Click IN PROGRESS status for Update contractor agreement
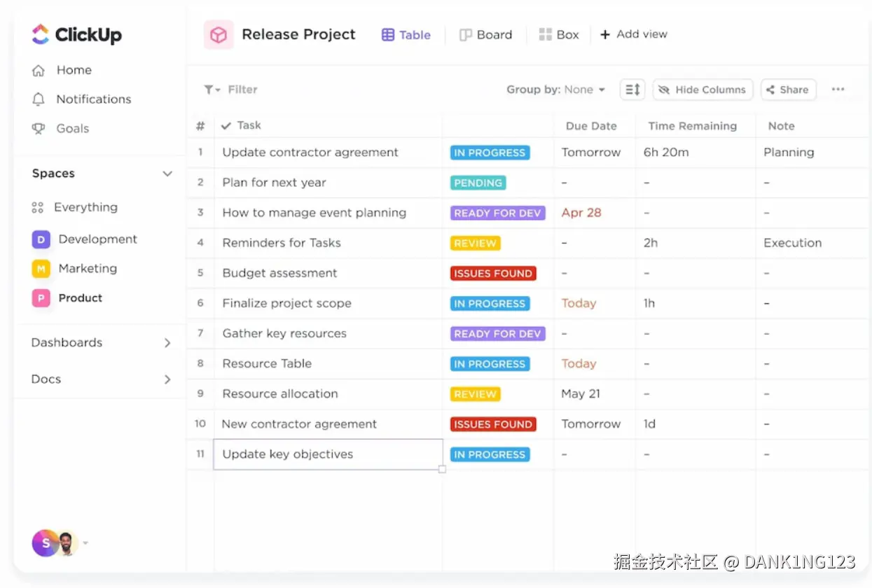This screenshot has width=872, height=588. (x=490, y=153)
